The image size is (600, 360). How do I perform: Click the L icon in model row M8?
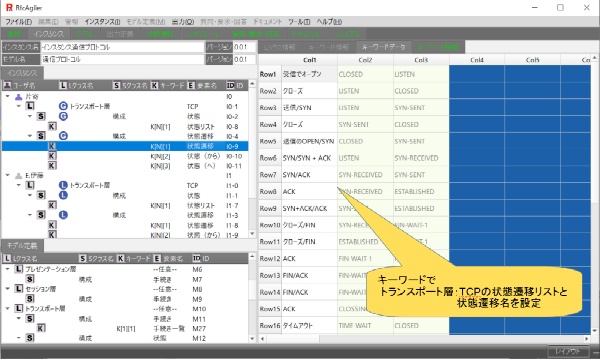click(x=19, y=289)
